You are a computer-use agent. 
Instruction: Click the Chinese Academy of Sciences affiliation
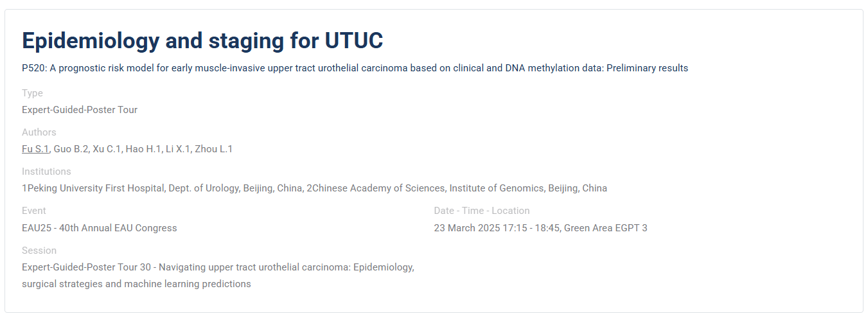tap(457, 188)
